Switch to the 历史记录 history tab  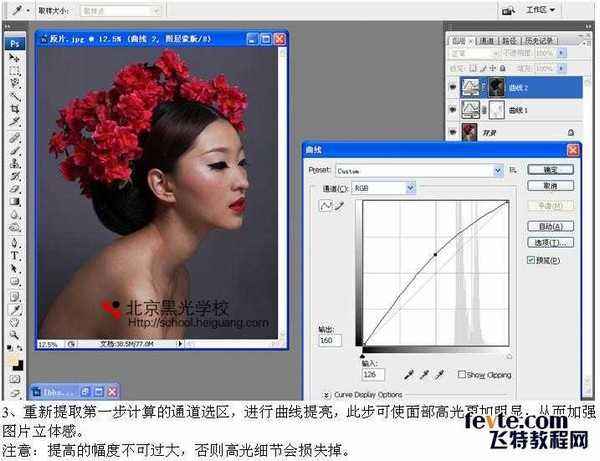coord(540,41)
